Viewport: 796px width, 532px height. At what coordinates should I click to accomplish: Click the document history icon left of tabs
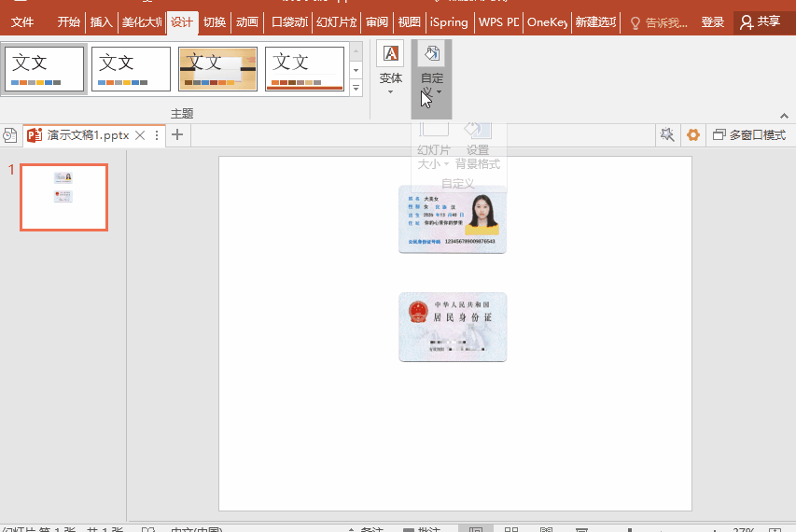point(9,135)
